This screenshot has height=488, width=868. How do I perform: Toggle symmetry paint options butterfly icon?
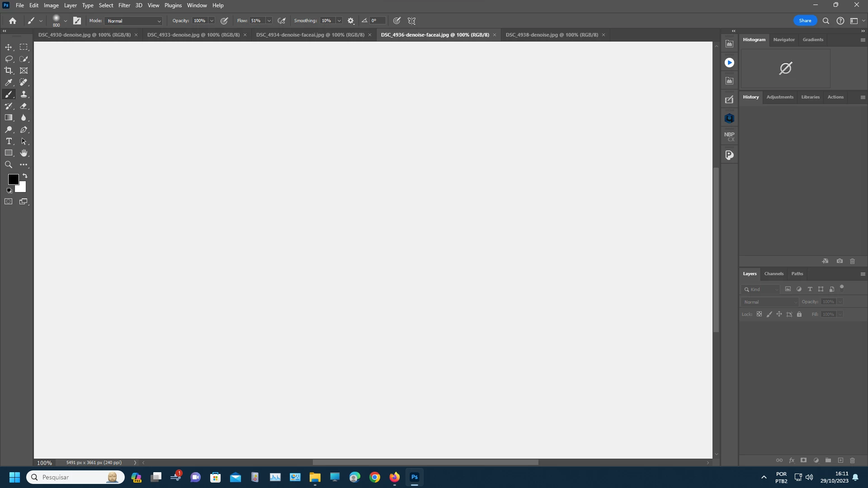point(411,21)
